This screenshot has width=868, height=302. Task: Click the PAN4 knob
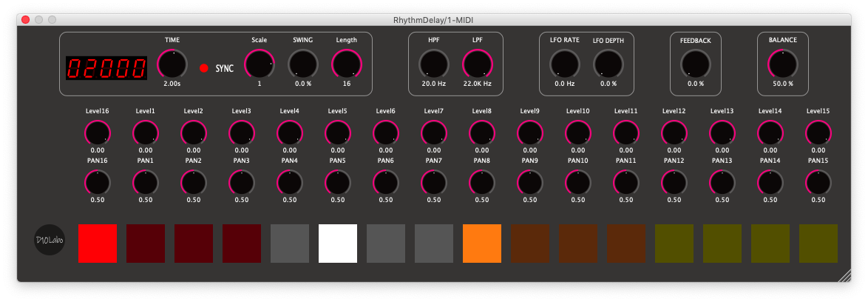click(x=290, y=183)
